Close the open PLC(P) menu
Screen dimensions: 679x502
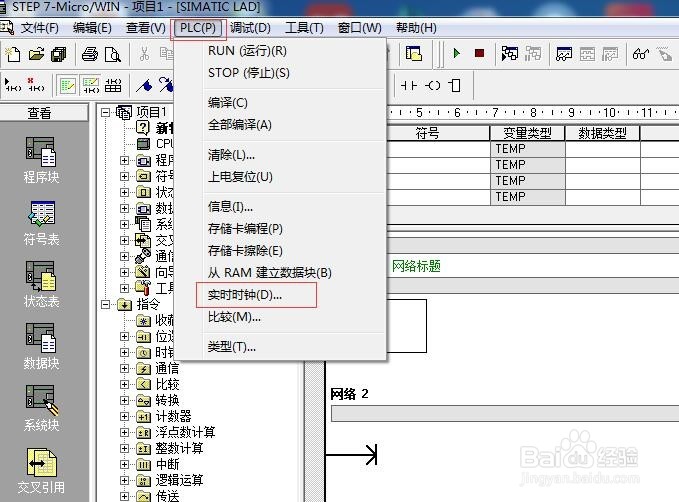coord(198,28)
